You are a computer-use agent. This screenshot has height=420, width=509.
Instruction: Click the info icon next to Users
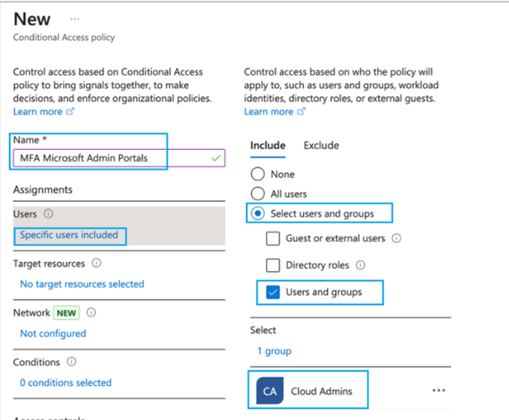coord(48,214)
